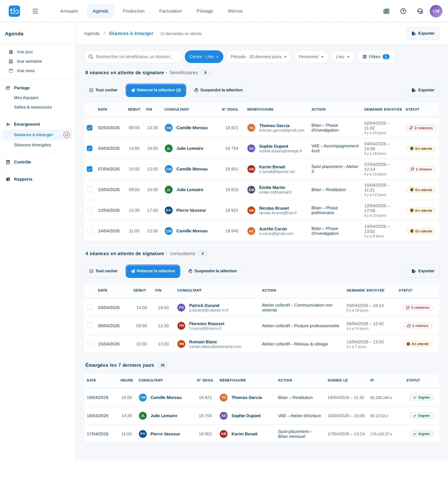448x484 pixels.
Task: Click Tout cocher in consultants section
Action: coord(103,271)
